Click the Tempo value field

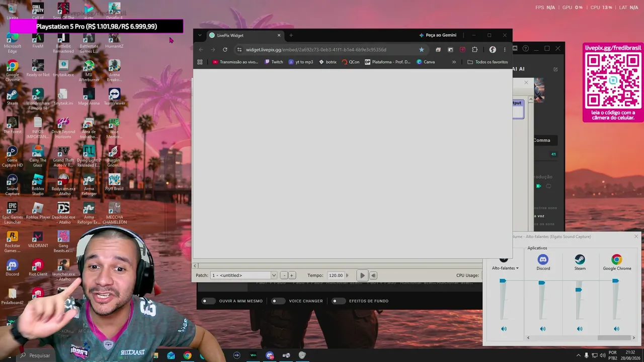(x=336, y=276)
